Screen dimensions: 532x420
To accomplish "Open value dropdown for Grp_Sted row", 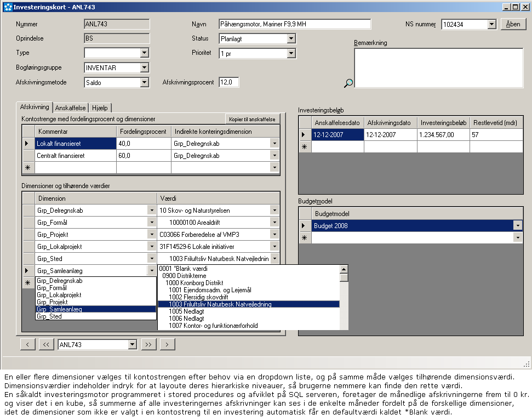I will point(275,259).
